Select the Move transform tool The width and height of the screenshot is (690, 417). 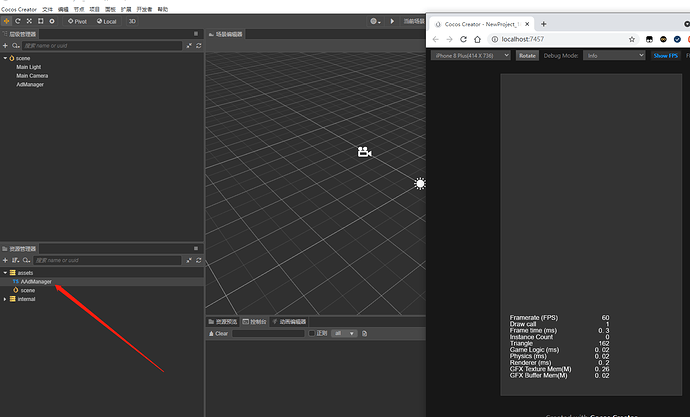[7, 21]
